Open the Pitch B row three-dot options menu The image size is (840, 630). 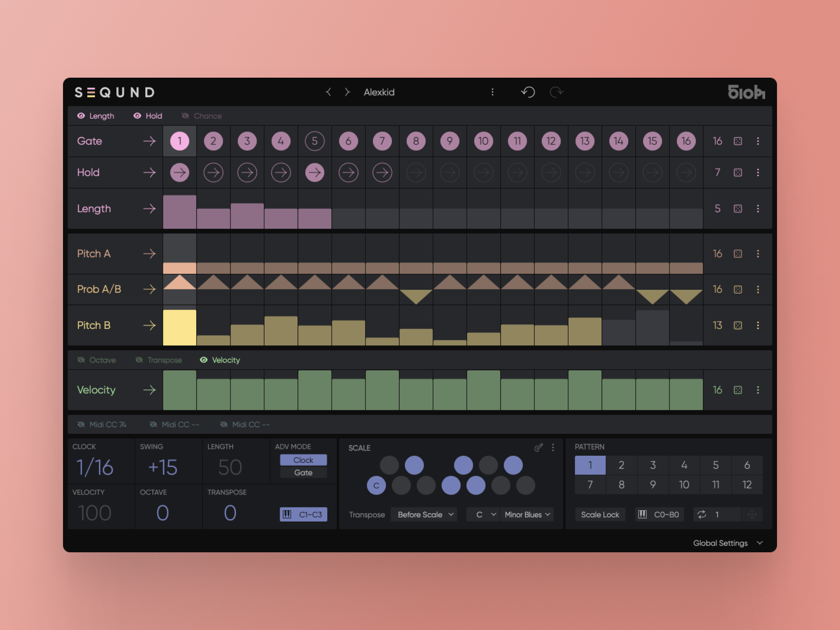click(x=758, y=325)
